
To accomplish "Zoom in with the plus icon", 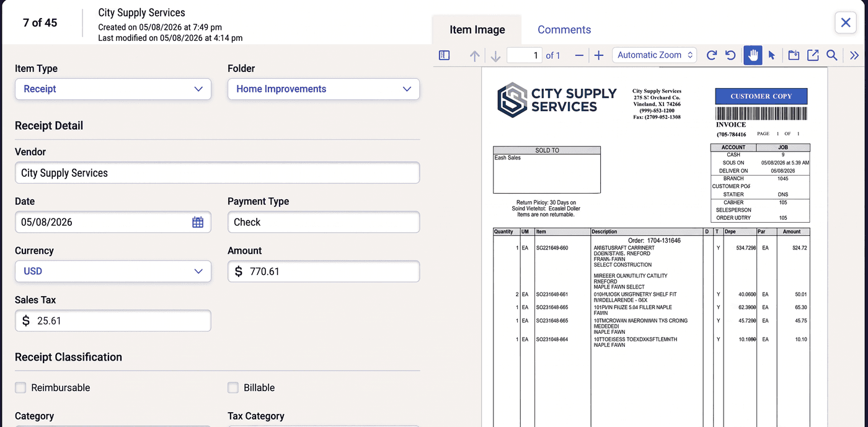I will tap(599, 55).
